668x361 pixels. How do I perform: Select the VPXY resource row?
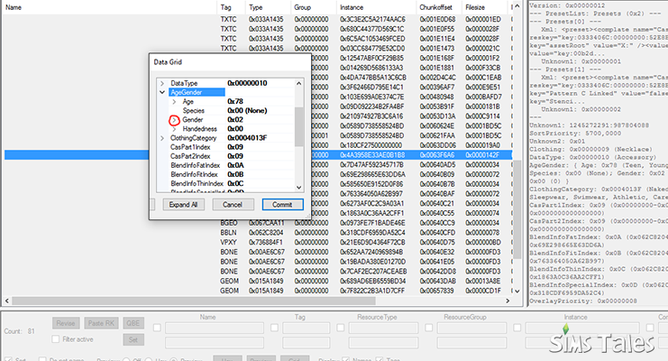pyautogui.click(x=258, y=243)
